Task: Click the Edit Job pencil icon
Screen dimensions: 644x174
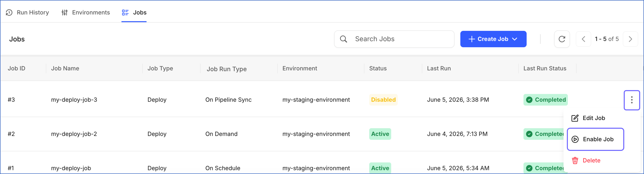Action: click(575, 118)
